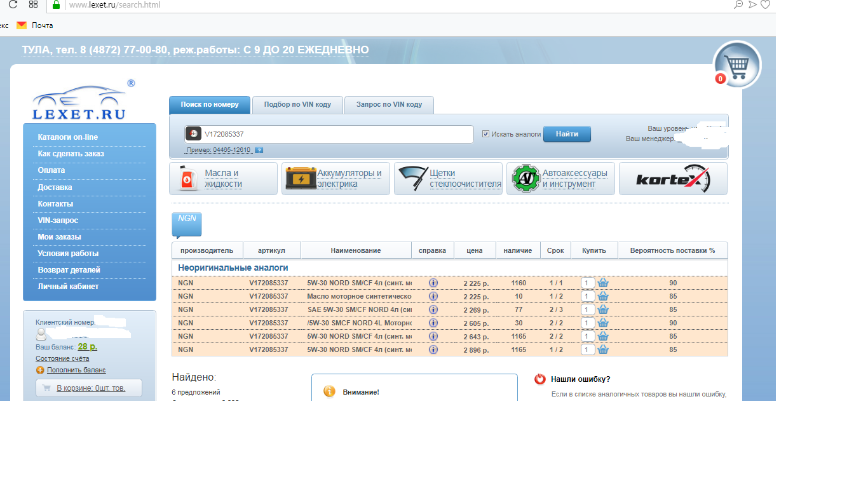Open the speed dial grid icon
Image resolution: width=868 pixels, height=488 pixels.
pyautogui.click(x=34, y=4)
